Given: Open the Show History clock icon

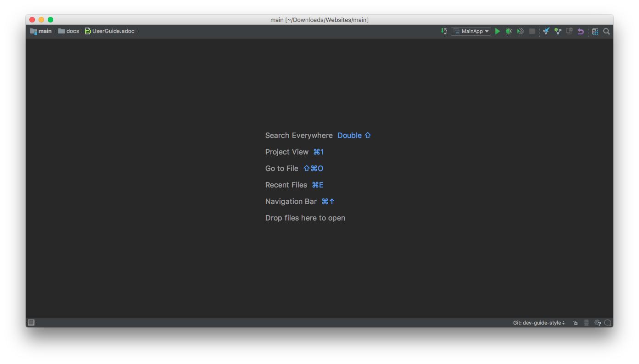Looking at the screenshot, I should pyautogui.click(x=569, y=31).
